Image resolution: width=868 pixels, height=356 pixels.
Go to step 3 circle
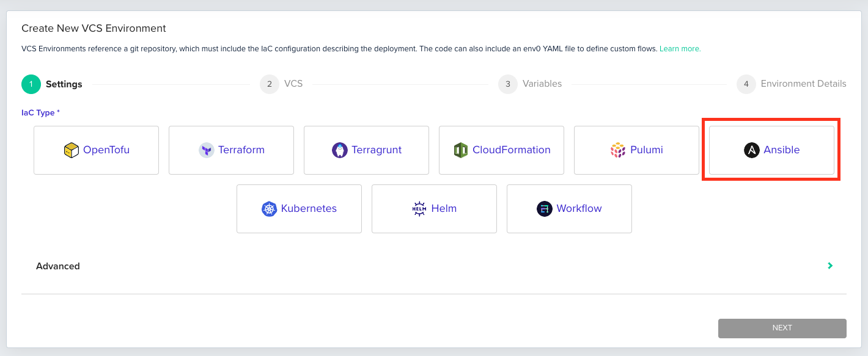click(x=508, y=84)
